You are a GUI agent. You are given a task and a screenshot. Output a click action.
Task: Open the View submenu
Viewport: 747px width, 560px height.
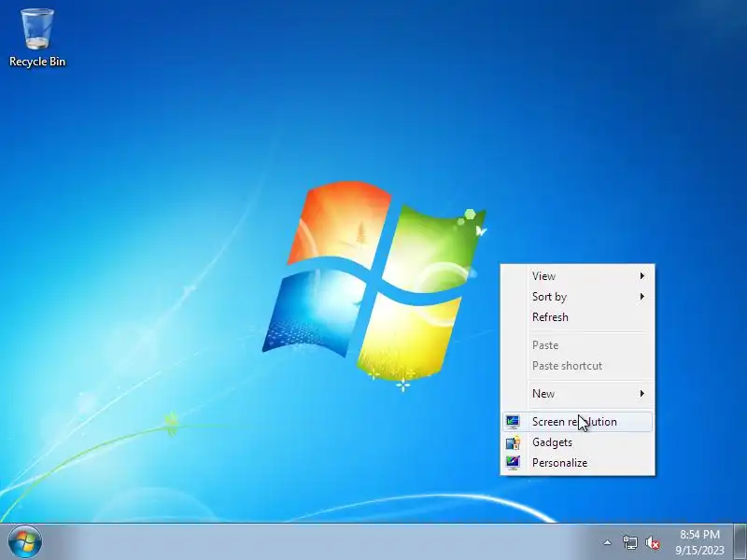577,275
